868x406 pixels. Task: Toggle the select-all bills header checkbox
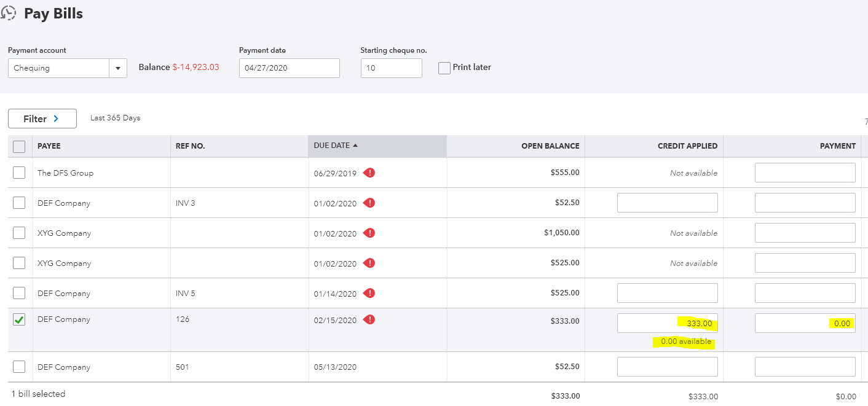coord(19,146)
